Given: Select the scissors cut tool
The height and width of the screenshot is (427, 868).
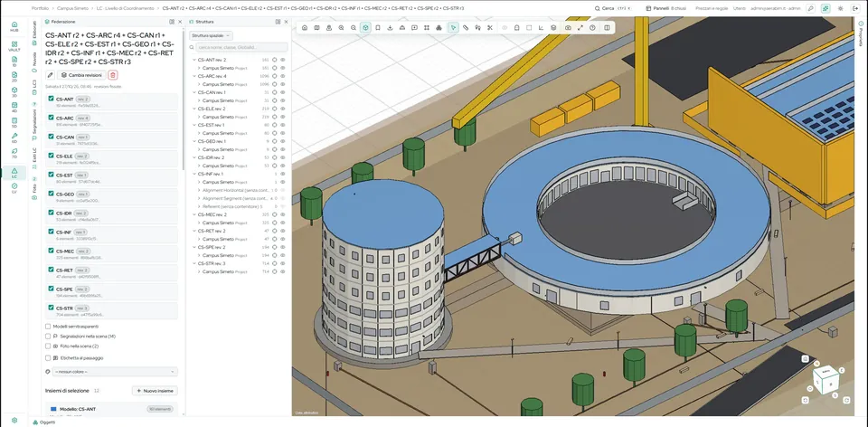Looking at the screenshot, I should pyautogui.click(x=490, y=28).
